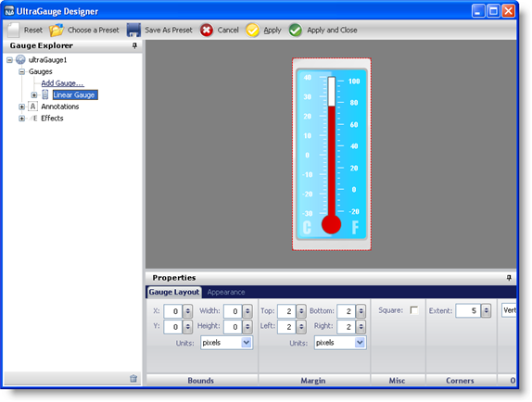Image resolution: width=532 pixels, height=402 pixels.
Task: Click the Top margin spinner arrows
Action: tap(301, 311)
